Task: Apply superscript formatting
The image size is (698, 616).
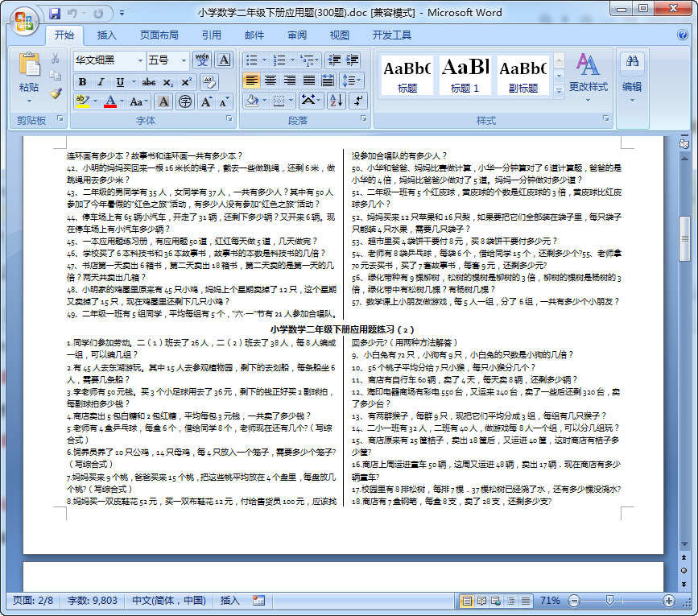Action: 186,82
